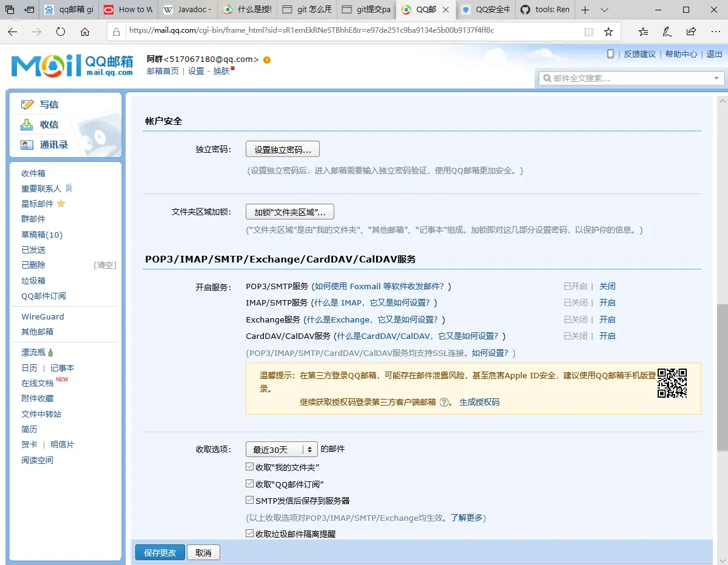Screen dimensions: 728x565
Task: Click the 保存更改 button
Action: point(160,553)
